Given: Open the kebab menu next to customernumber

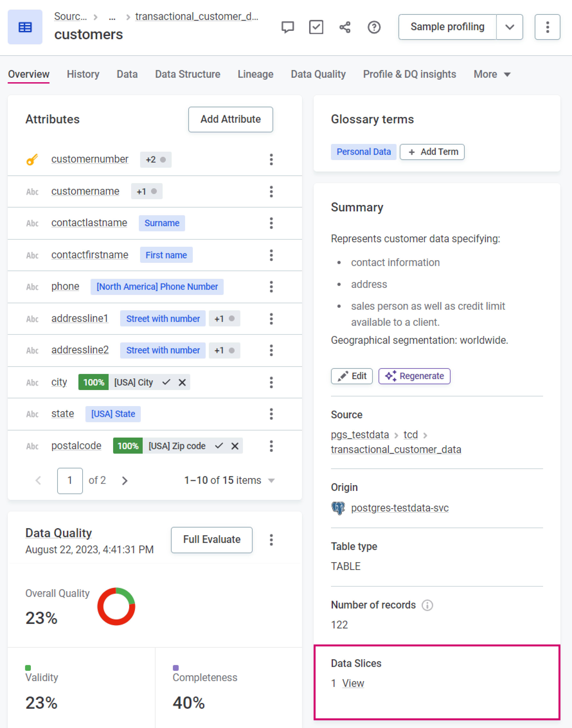Looking at the screenshot, I should [271, 160].
